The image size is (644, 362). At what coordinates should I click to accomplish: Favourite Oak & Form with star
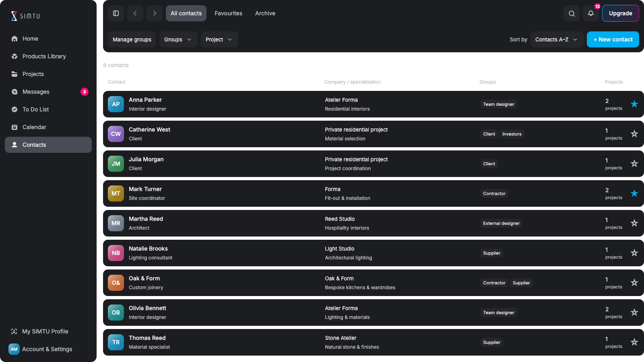click(634, 282)
